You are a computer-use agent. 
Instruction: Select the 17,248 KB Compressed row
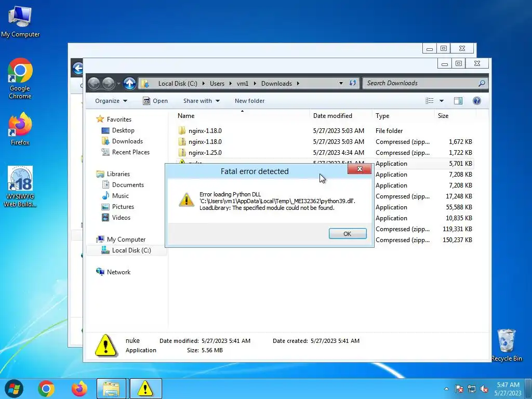[424, 196]
